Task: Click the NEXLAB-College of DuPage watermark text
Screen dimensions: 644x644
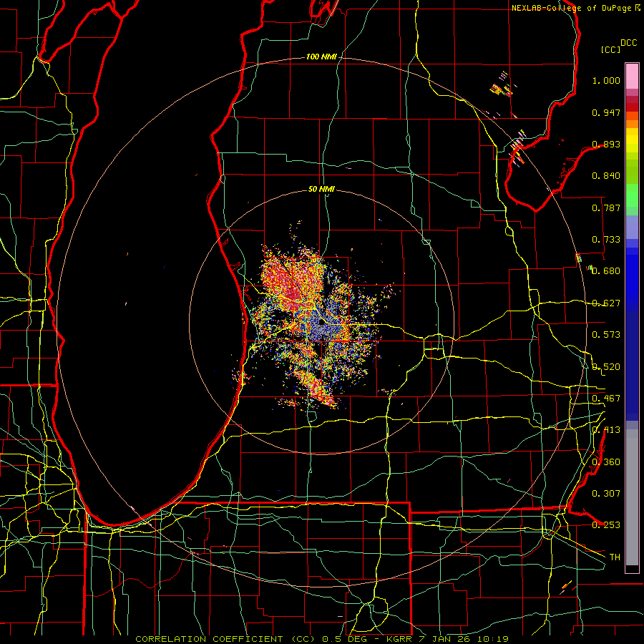Action: coord(572,8)
